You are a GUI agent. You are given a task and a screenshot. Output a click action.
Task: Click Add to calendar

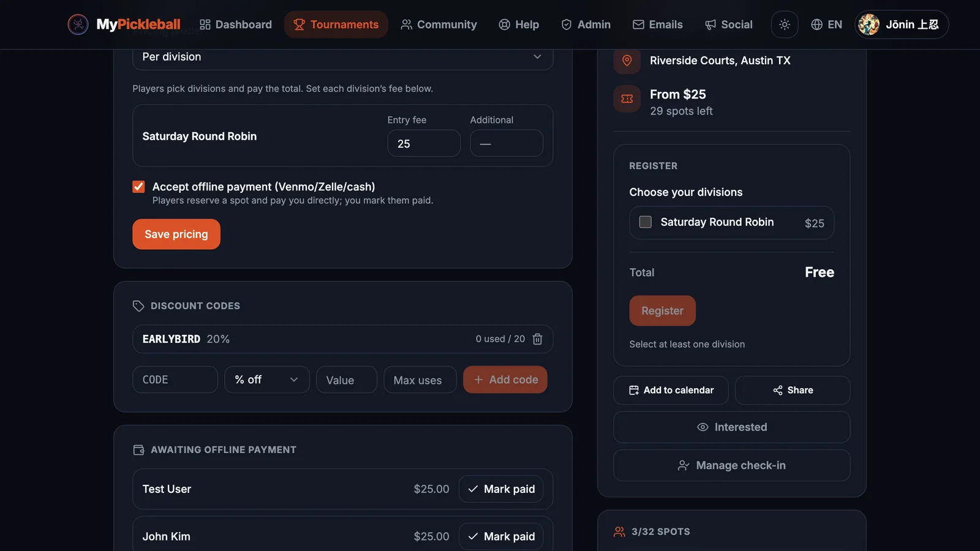(x=671, y=390)
